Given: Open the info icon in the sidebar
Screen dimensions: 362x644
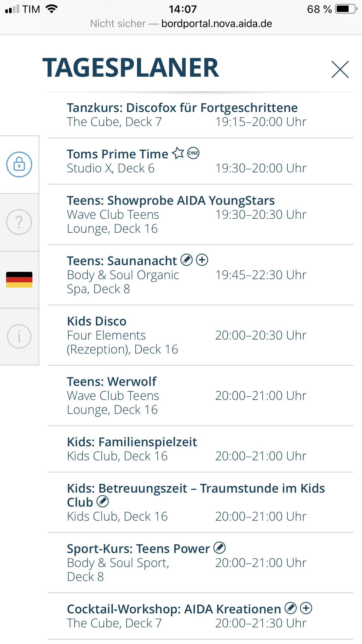Looking at the screenshot, I should click(19, 336).
